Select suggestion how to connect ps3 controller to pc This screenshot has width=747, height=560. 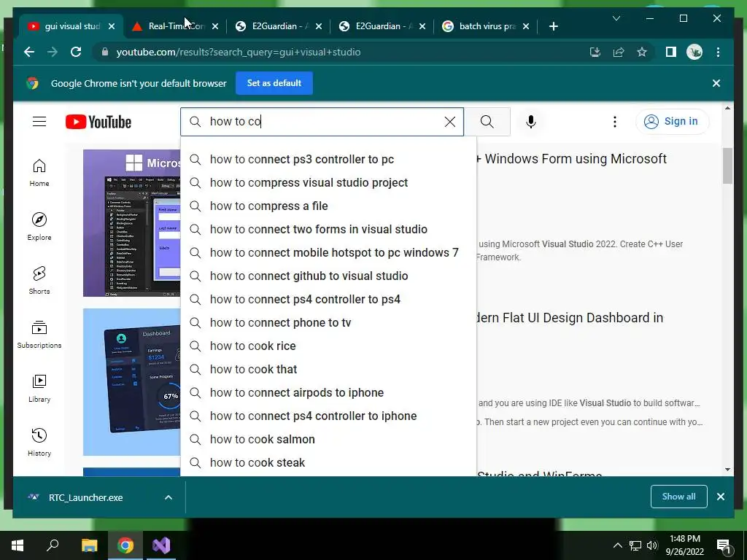[328, 159]
